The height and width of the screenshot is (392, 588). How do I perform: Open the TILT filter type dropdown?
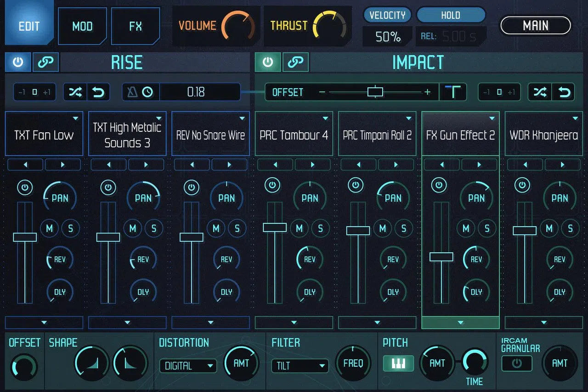300,366
